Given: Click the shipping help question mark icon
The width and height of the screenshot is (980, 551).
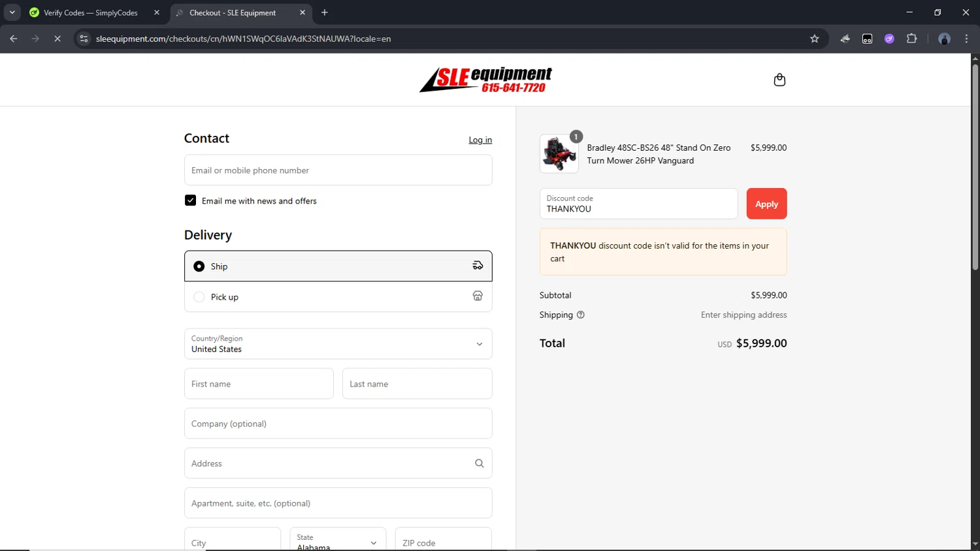Looking at the screenshot, I should (x=581, y=315).
